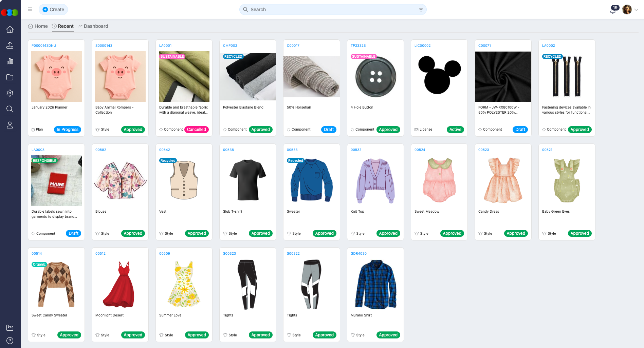Click the Cancelled status badge
644x348 pixels.
tap(196, 130)
